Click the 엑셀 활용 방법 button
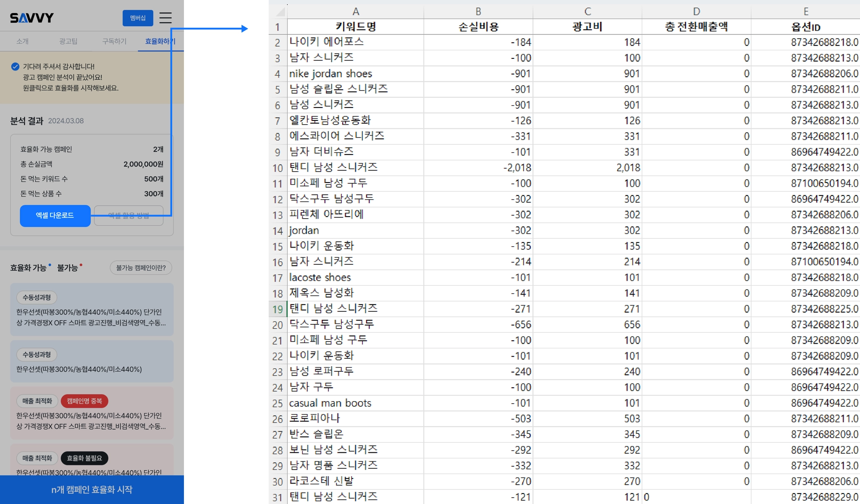Viewport: 860px width, 504px height. coord(128,215)
